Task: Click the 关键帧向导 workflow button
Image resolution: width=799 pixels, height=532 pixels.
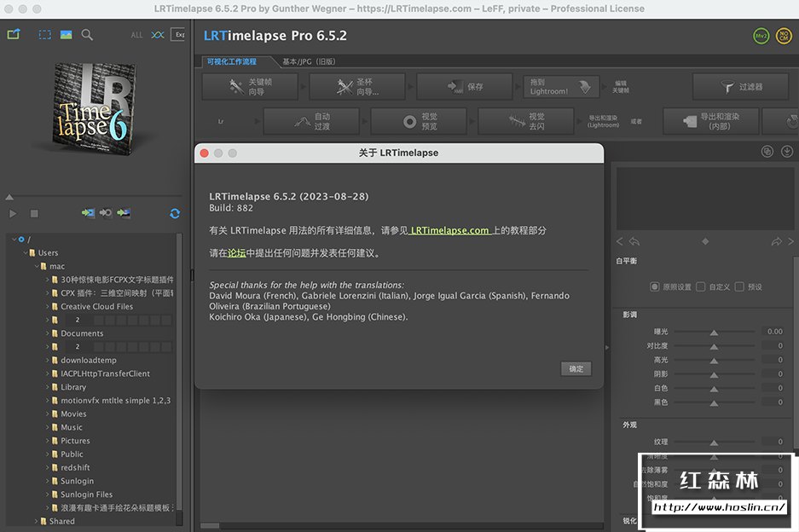Action: pyautogui.click(x=250, y=87)
